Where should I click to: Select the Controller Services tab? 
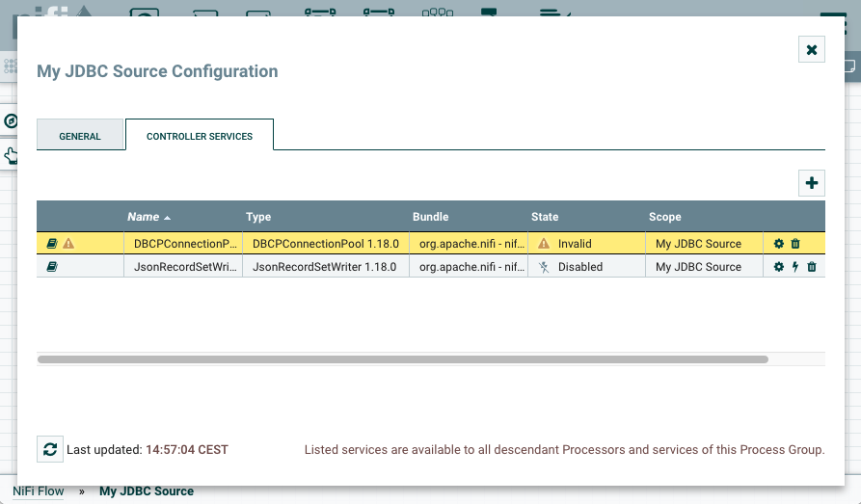200,136
